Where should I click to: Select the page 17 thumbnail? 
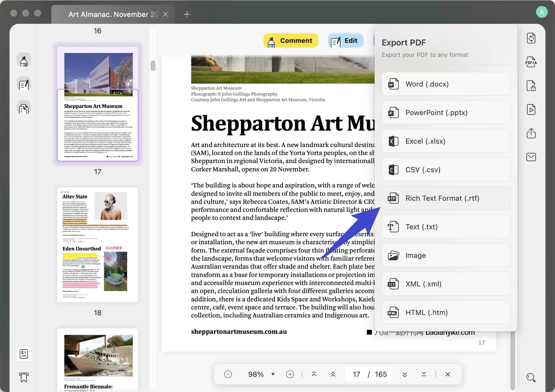98,104
